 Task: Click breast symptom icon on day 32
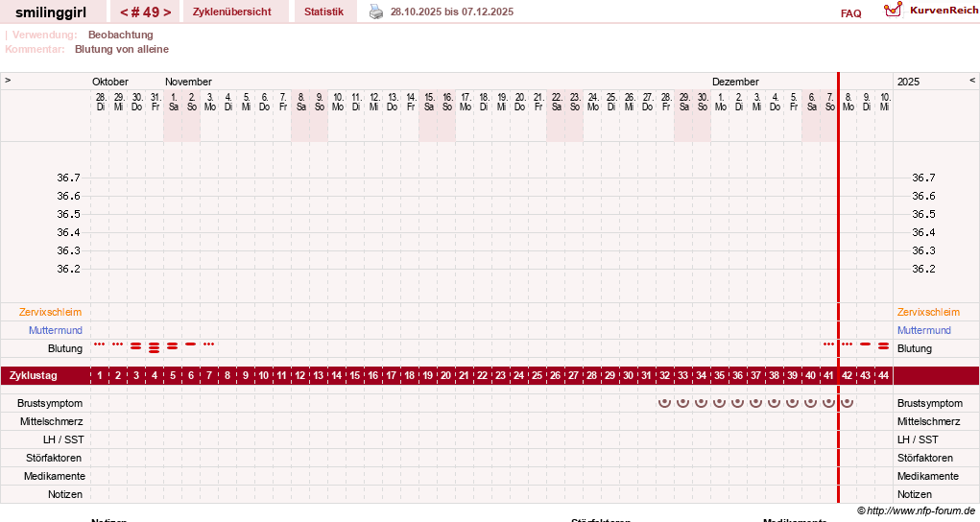pyautogui.click(x=664, y=403)
